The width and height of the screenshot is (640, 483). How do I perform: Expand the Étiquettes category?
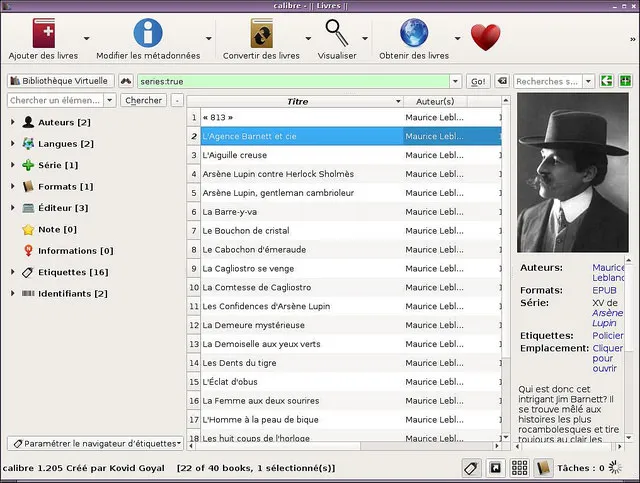[x=12, y=272]
